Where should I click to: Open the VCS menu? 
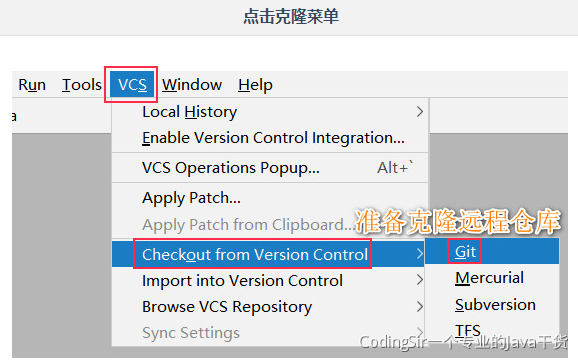(132, 84)
